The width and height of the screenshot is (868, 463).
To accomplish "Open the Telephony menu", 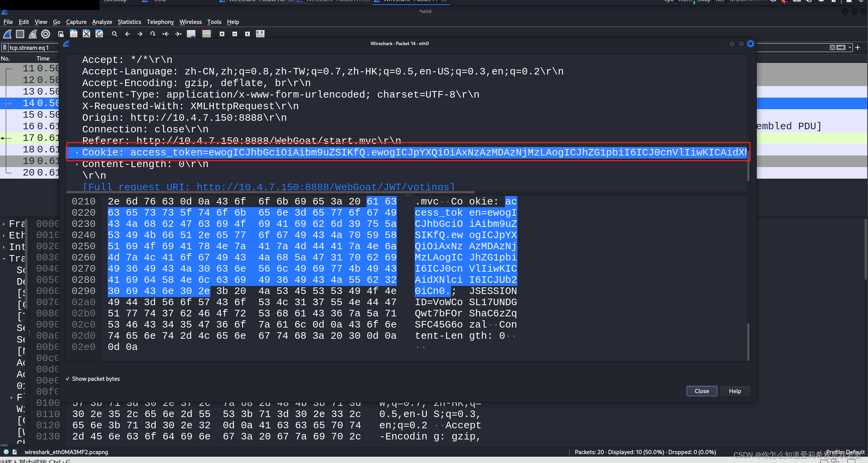I will 160,22.
